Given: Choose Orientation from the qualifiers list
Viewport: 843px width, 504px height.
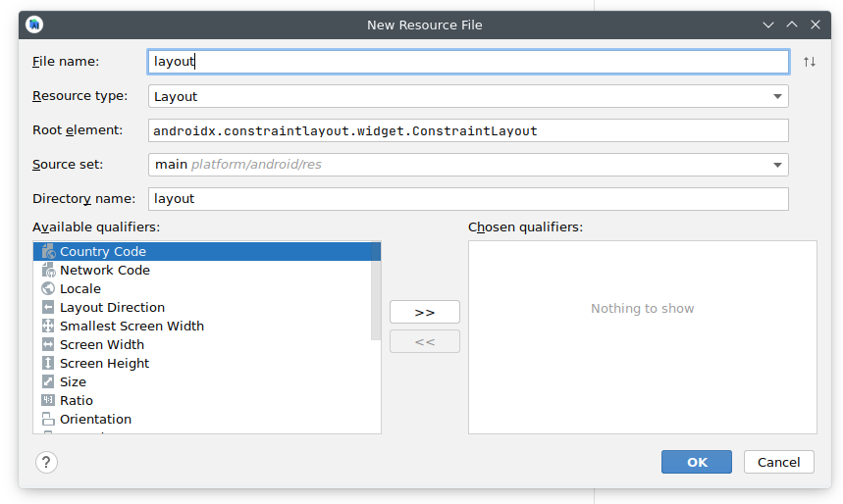Looking at the screenshot, I should click(x=95, y=420).
